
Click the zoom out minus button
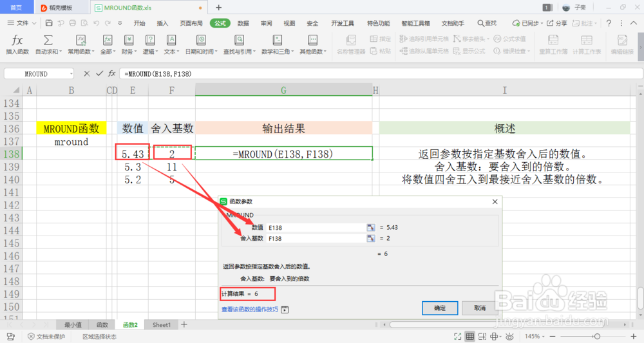(553, 337)
